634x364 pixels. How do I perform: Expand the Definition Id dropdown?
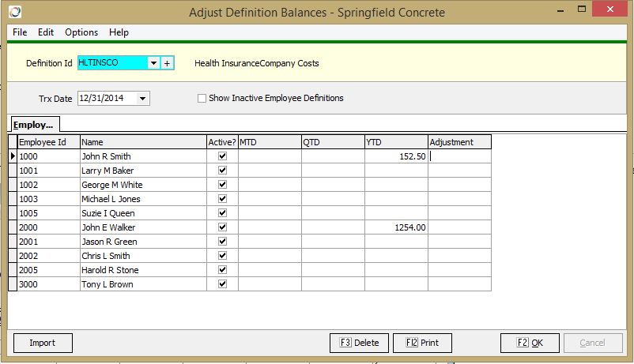tap(153, 63)
